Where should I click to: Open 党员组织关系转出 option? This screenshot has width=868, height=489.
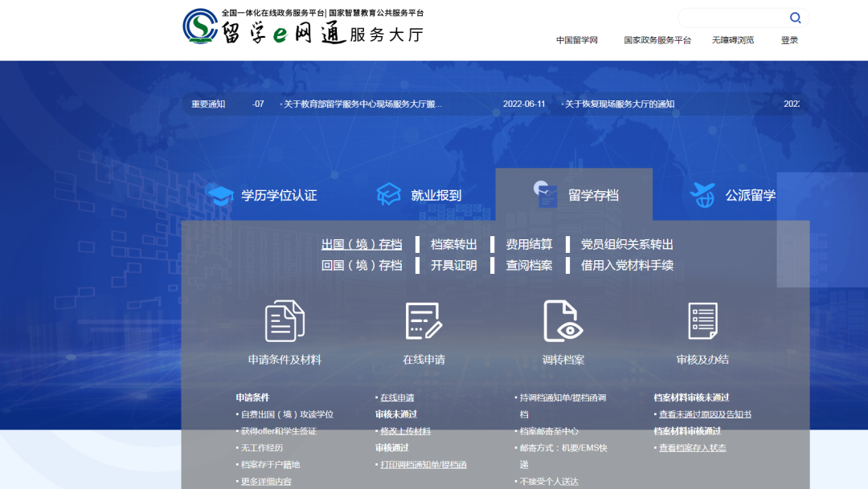pos(627,244)
